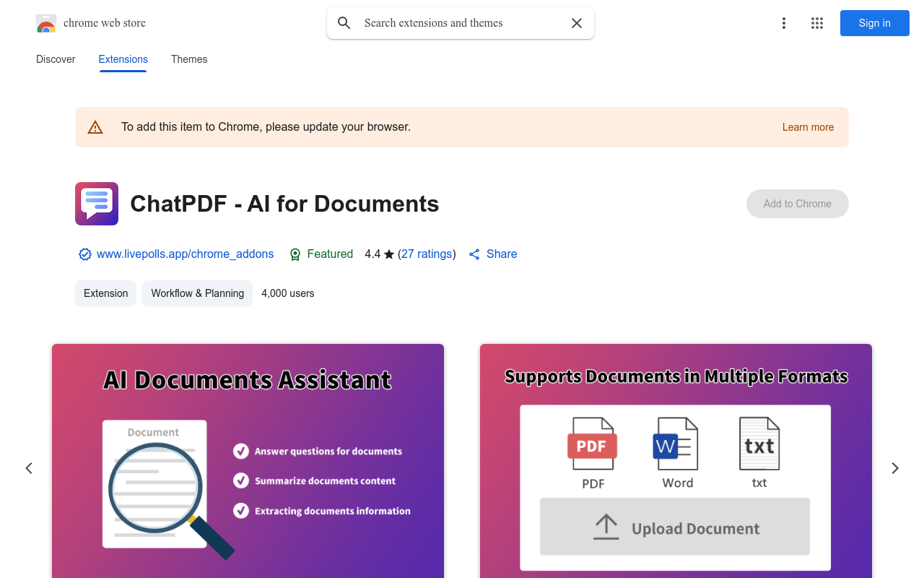
Task: Click the share icon
Action: coord(474,254)
